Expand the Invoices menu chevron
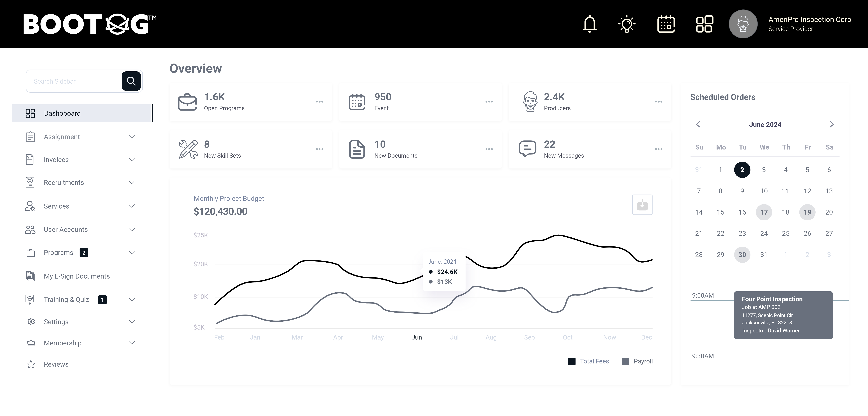 coord(132,160)
